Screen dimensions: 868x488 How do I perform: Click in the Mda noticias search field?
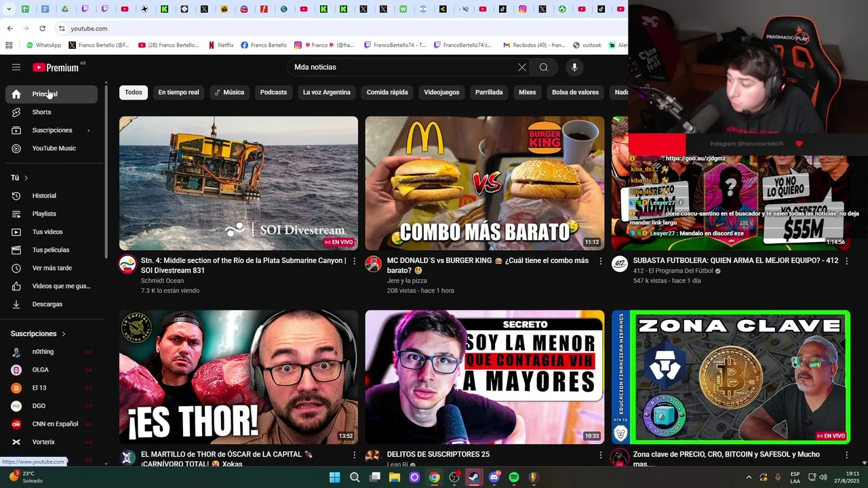(400, 67)
